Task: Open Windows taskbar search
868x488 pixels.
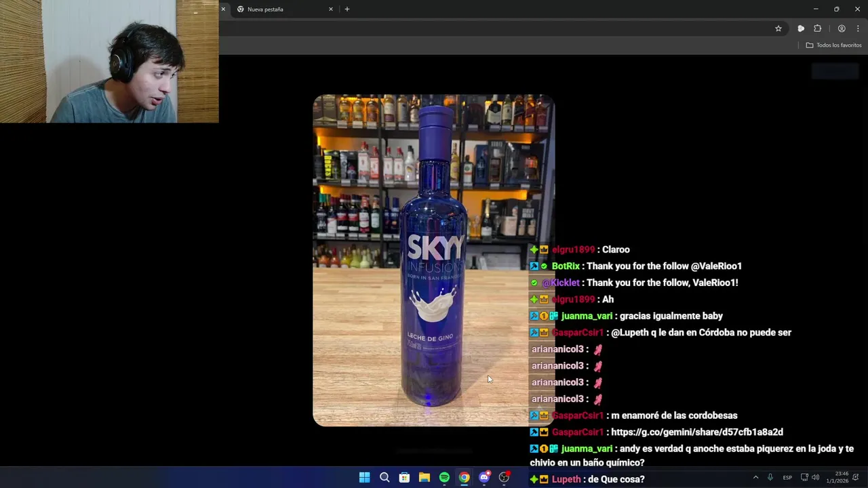Action: point(384,478)
